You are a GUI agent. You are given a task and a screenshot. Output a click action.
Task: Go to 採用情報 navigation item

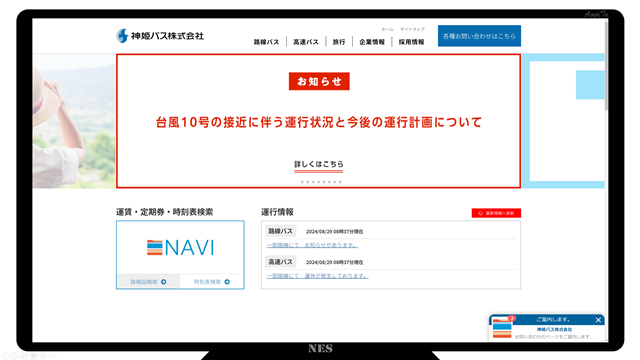[411, 42]
